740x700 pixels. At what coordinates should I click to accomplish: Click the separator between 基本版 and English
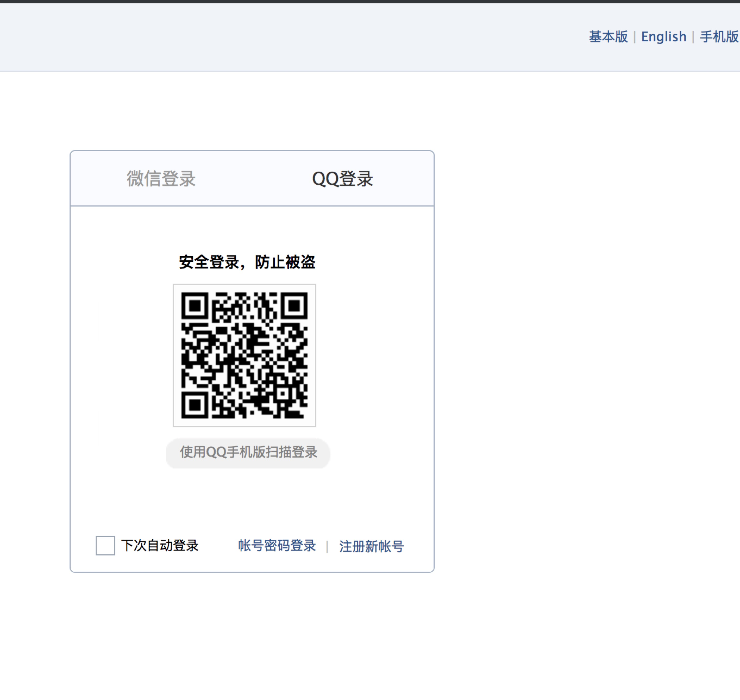[x=634, y=37]
